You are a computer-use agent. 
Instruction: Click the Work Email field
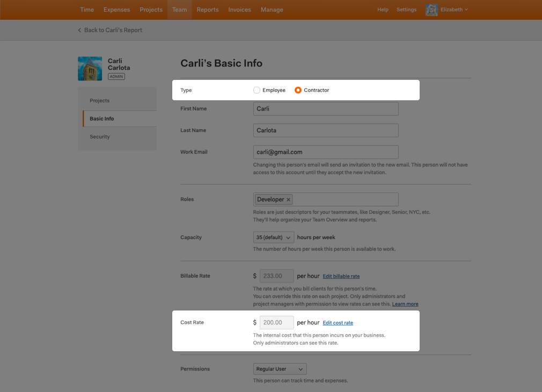326,152
